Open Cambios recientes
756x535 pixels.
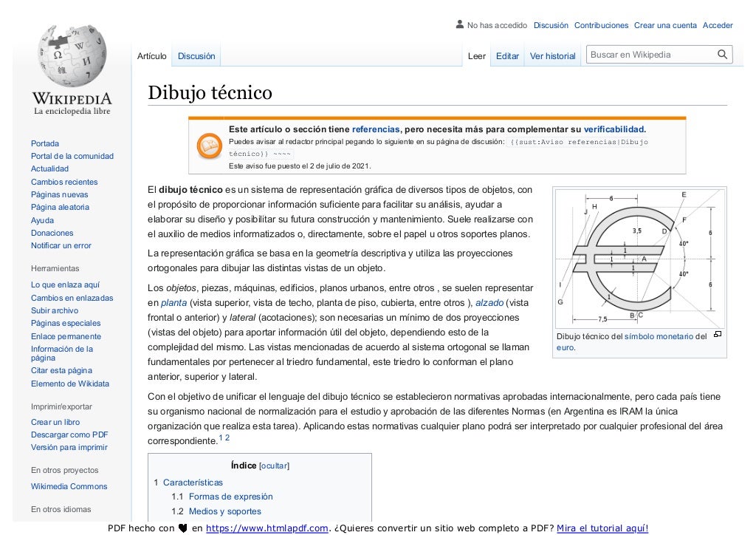[x=64, y=182]
